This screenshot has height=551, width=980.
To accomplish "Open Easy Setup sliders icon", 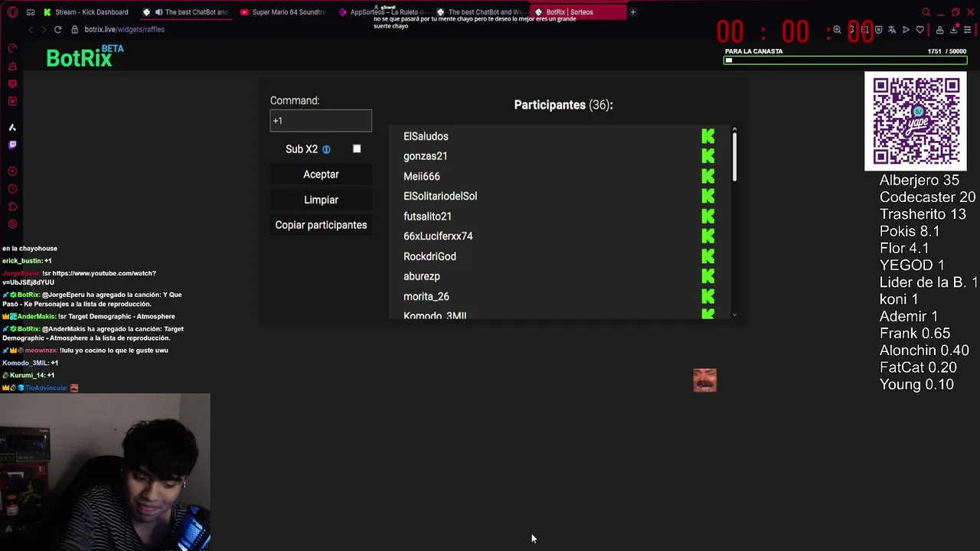I will 967,30.
